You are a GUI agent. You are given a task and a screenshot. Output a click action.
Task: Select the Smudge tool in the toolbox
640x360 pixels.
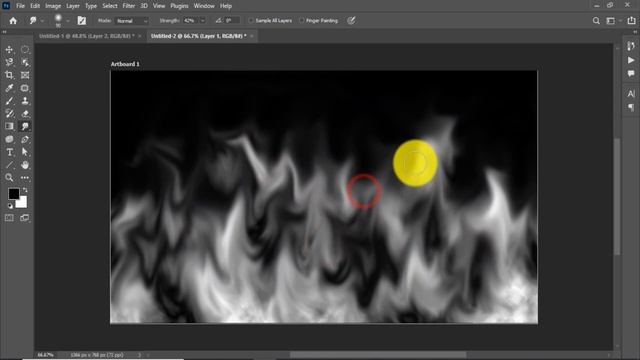coord(25,127)
